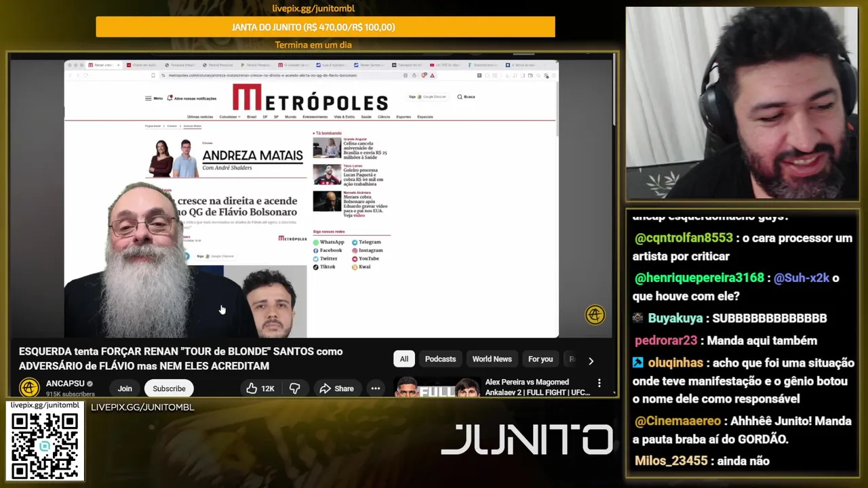Click the Siga Google Discover button in the header
The image size is (868, 488).
coord(428,97)
